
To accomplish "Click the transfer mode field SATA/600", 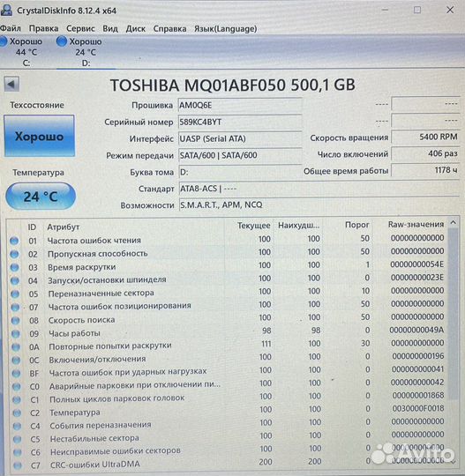I will coord(240,155).
